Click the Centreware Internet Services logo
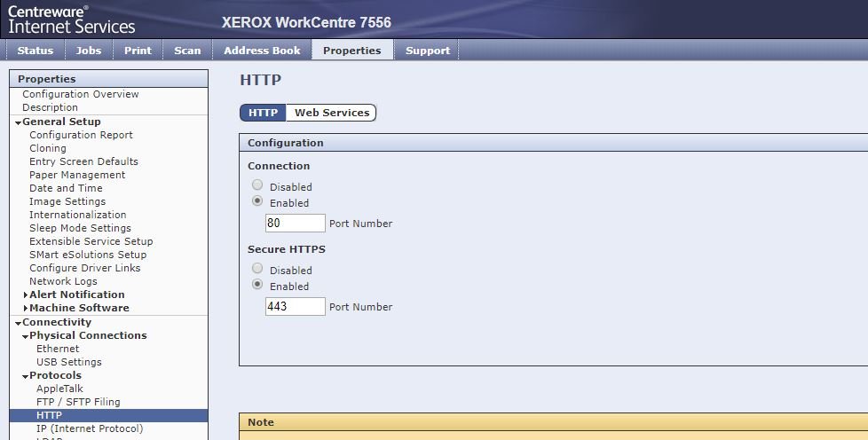 pyautogui.click(x=72, y=19)
